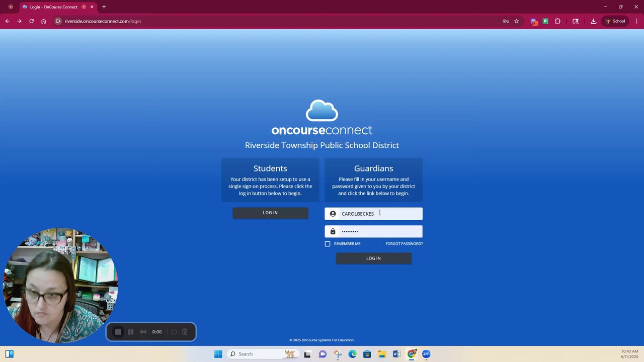
Task: Click into the username field containing CAROLBECKES
Action: tap(373, 214)
